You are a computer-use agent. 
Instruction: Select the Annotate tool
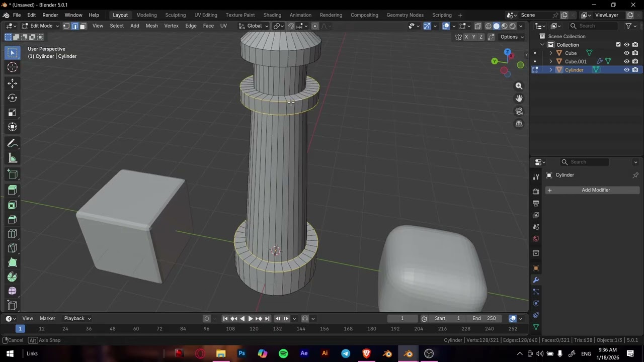click(13, 144)
